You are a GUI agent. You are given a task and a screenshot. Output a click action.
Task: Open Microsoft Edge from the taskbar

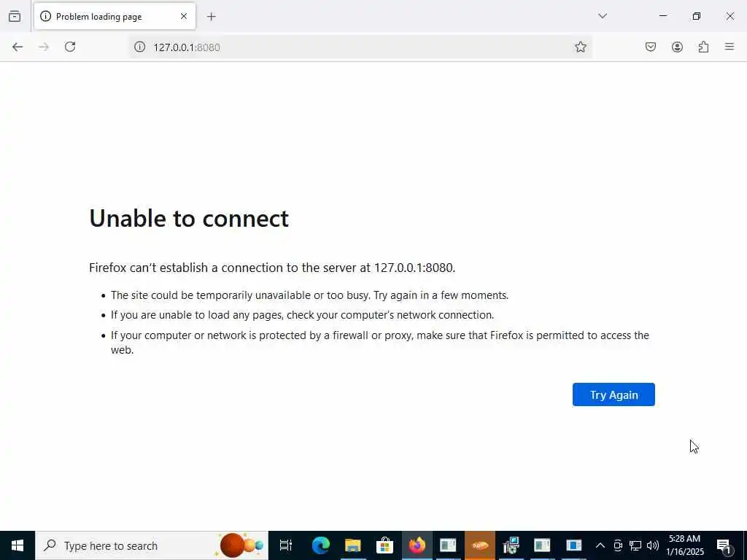click(321, 545)
